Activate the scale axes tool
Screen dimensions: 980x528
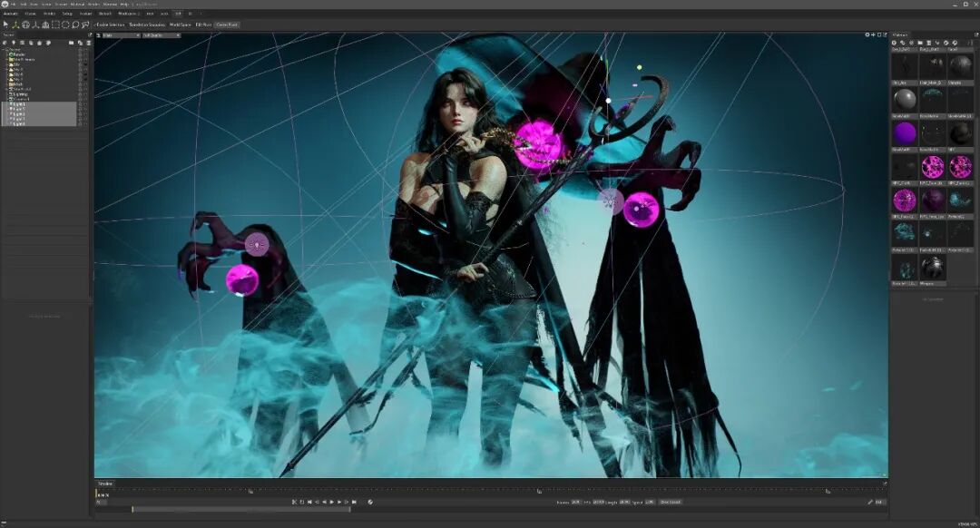coord(35,24)
